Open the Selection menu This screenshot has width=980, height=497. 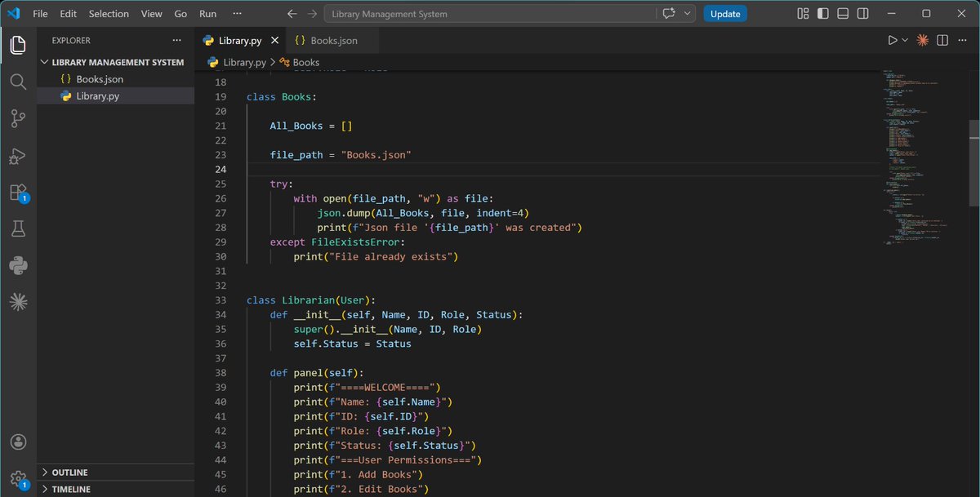(x=109, y=14)
